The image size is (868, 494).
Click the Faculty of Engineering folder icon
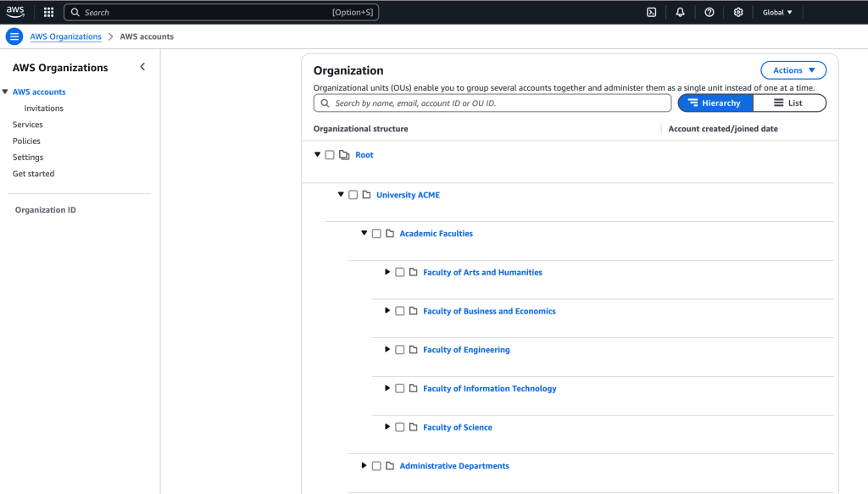pos(413,350)
